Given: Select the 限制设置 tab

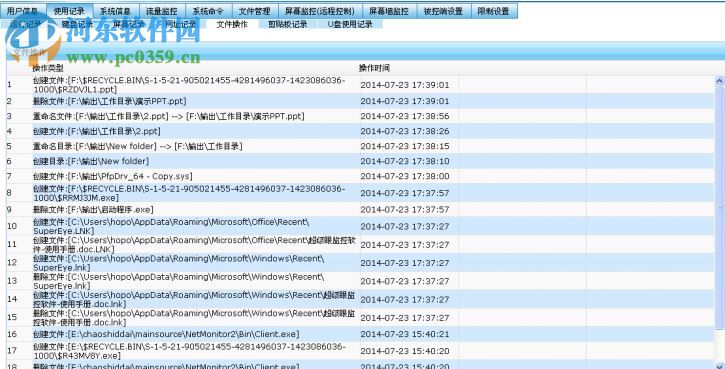Looking at the screenshot, I should click(x=493, y=11).
